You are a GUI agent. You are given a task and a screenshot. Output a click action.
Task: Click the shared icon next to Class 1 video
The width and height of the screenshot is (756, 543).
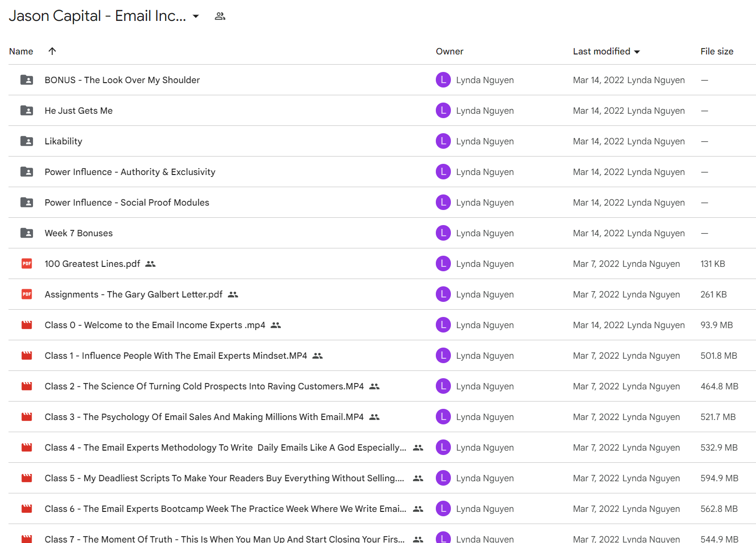pyautogui.click(x=318, y=356)
